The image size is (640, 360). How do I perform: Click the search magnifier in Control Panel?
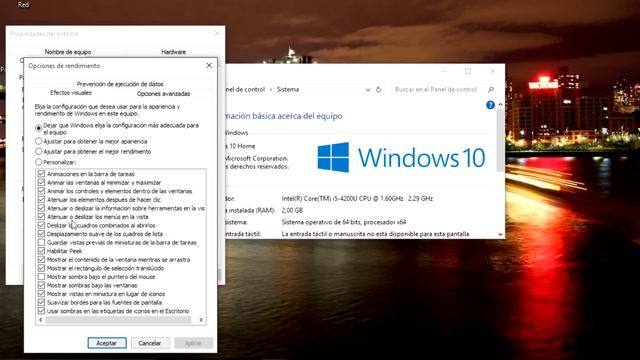click(491, 89)
